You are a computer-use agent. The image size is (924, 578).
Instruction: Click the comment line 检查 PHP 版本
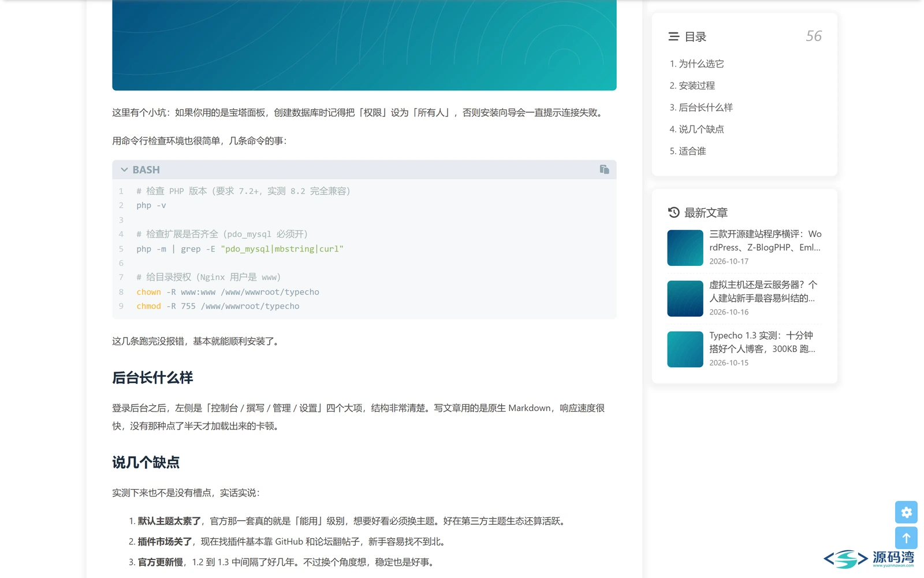[x=243, y=191]
